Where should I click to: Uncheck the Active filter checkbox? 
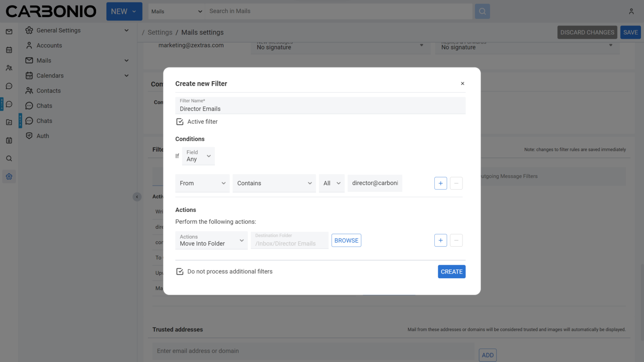pyautogui.click(x=180, y=122)
